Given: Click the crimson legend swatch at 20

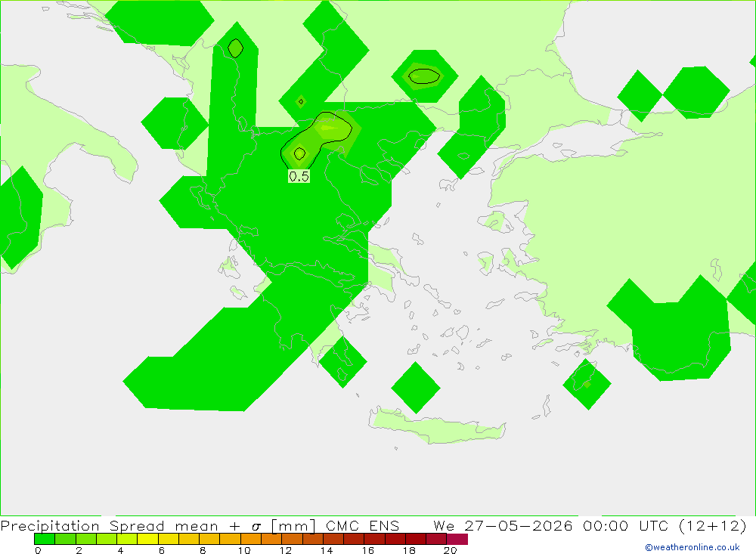Looking at the screenshot, I should [x=457, y=539].
